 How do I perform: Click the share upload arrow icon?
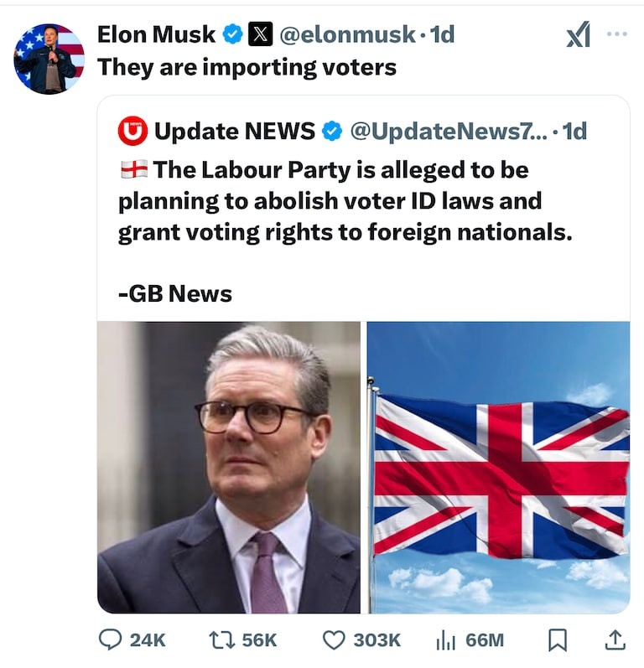615,640
